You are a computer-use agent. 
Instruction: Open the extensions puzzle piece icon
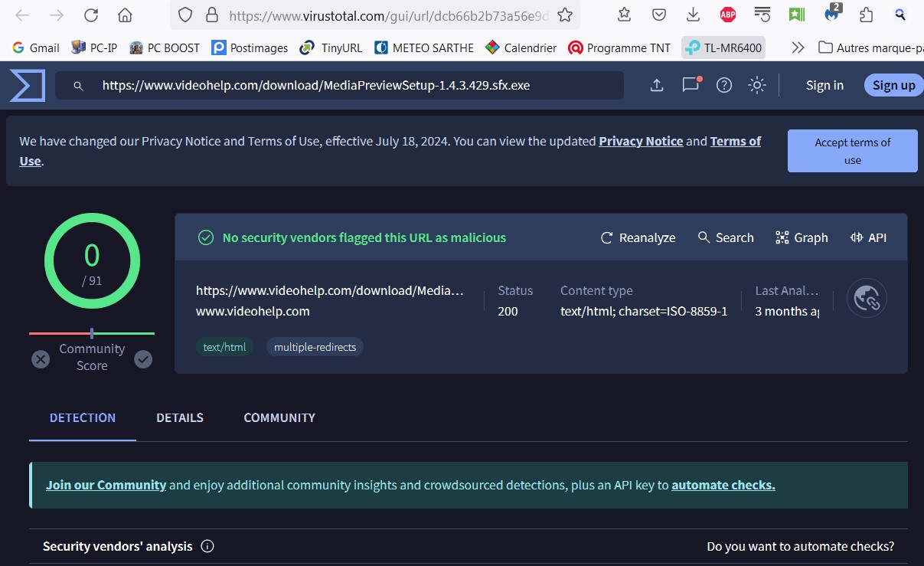pos(866,15)
